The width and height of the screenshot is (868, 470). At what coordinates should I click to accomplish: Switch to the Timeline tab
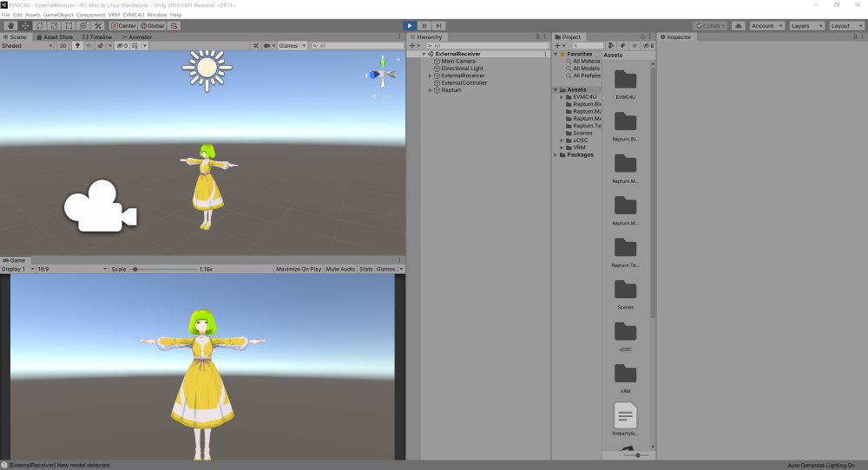[x=97, y=37]
